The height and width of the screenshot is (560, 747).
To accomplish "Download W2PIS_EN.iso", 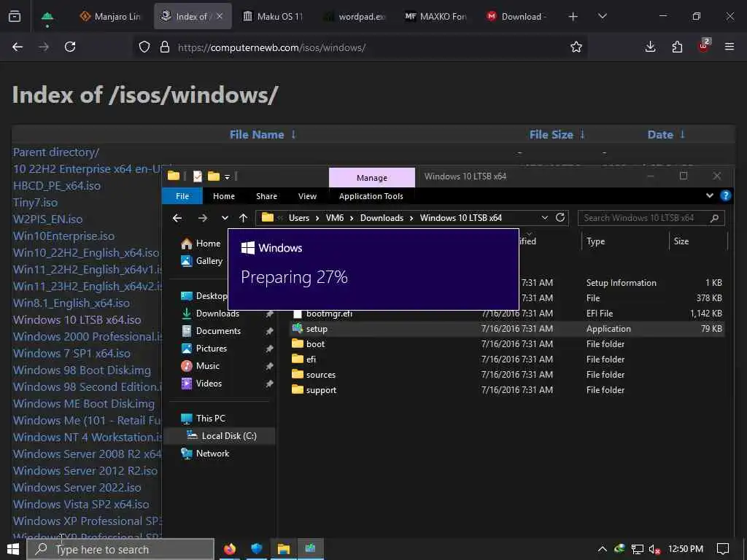I will click(x=47, y=219).
